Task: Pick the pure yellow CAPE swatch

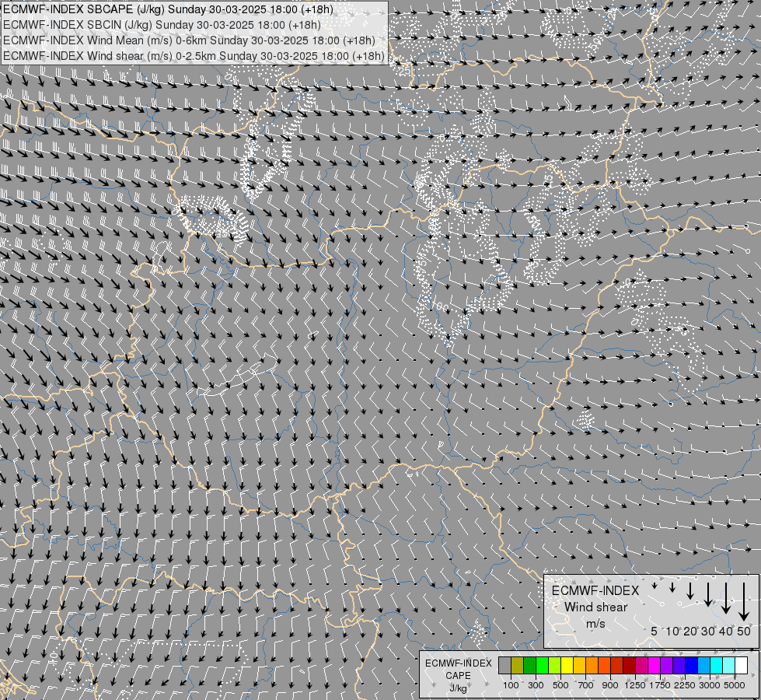Action: [x=567, y=666]
